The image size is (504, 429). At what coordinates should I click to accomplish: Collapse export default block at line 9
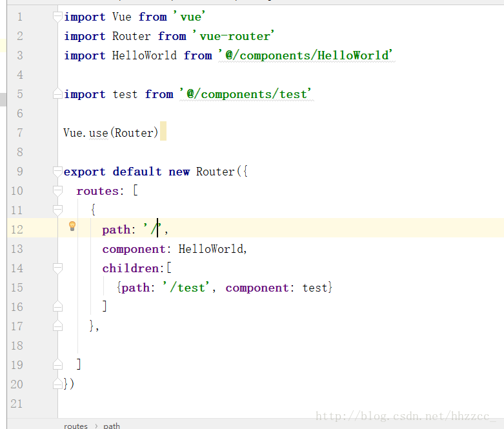coord(57,172)
